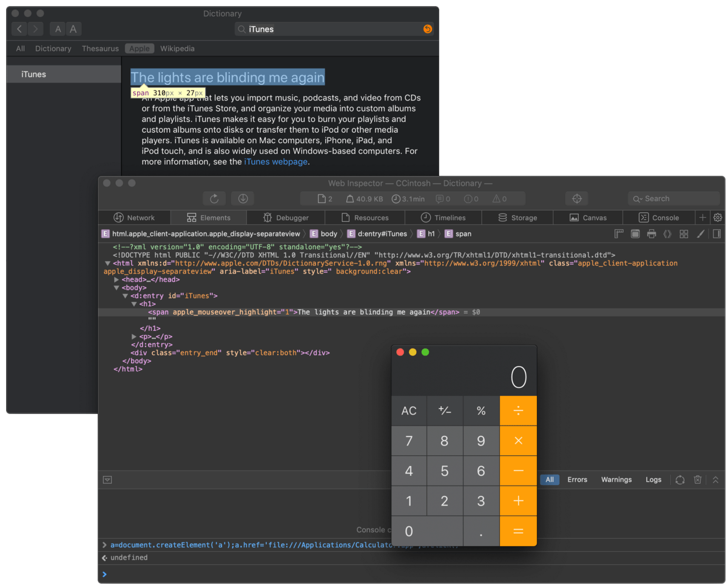This screenshot has width=728, height=588.
Task: Toggle the details sidebar icon
Action: [x=716, y=234]
